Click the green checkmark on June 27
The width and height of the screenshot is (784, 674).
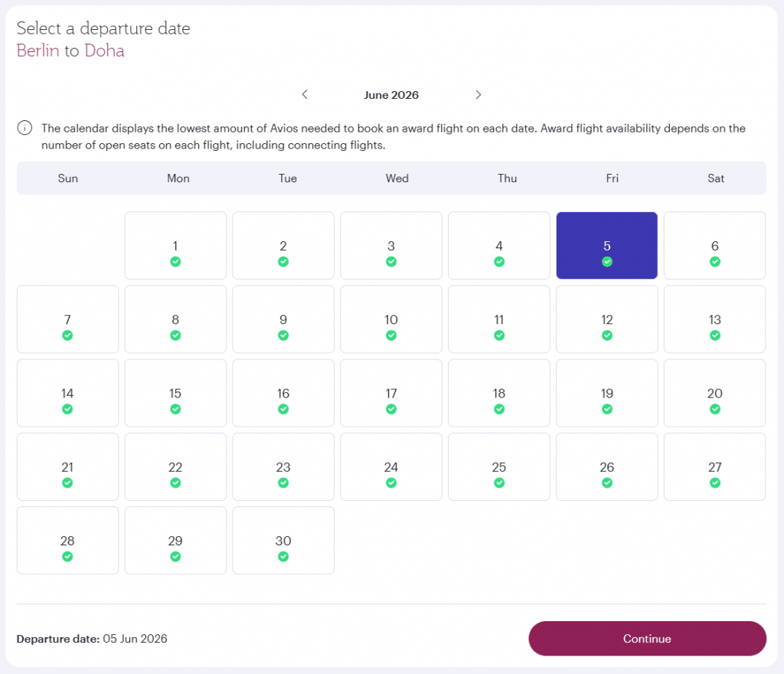715,483
